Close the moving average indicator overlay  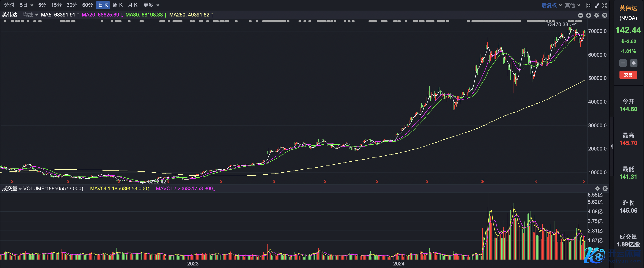pos(605,15)
